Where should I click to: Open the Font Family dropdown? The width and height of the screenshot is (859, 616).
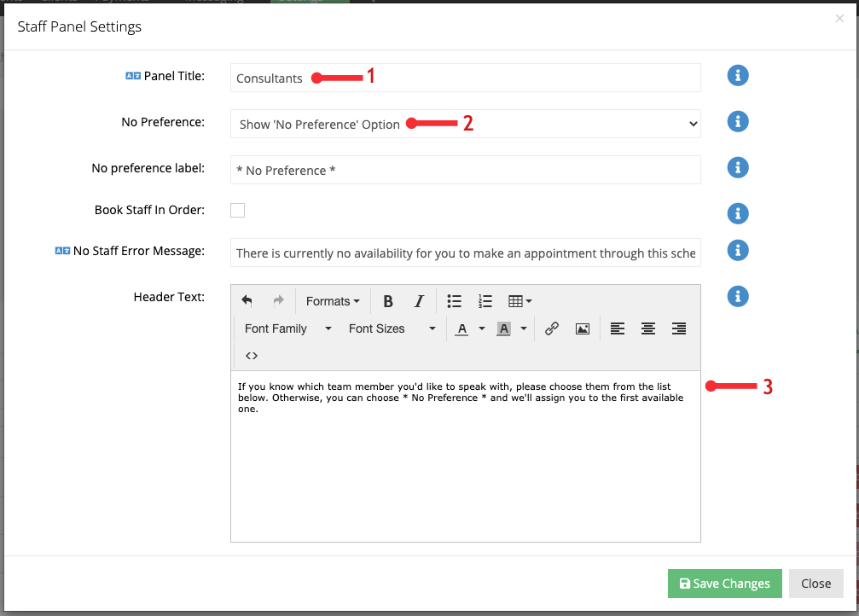pyautogui.click(x=286, y=328)
